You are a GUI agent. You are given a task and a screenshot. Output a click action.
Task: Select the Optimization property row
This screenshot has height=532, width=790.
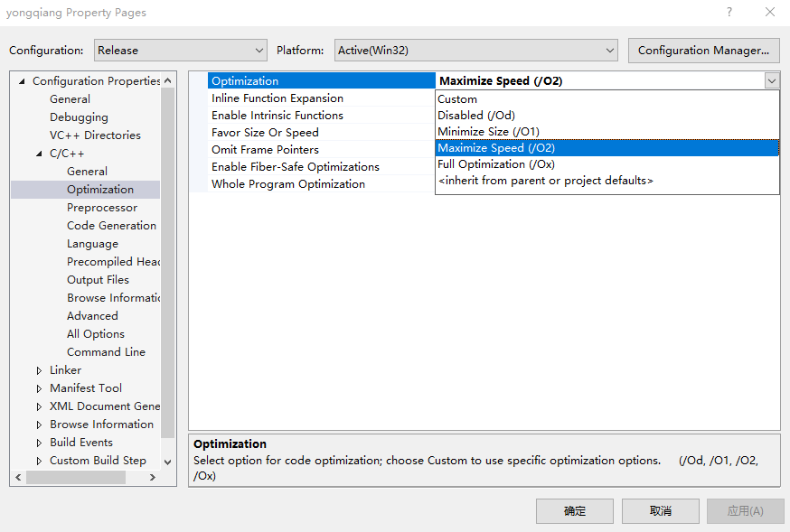tap(322, 81)
